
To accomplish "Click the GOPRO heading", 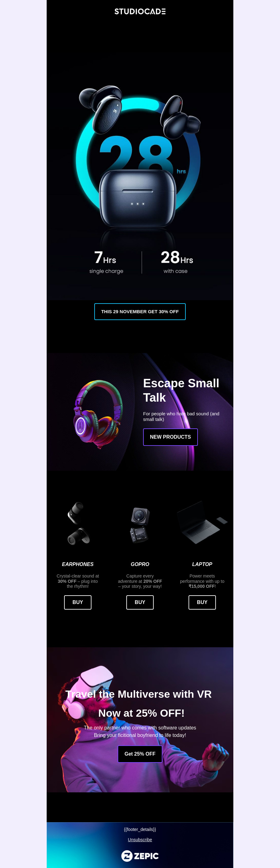I will (140, 564).
